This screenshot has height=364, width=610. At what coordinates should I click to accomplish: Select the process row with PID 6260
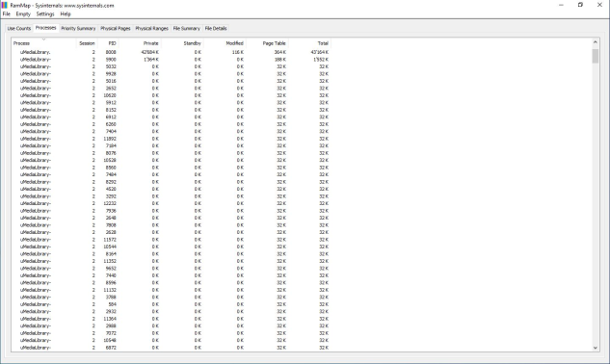(172, 124)
